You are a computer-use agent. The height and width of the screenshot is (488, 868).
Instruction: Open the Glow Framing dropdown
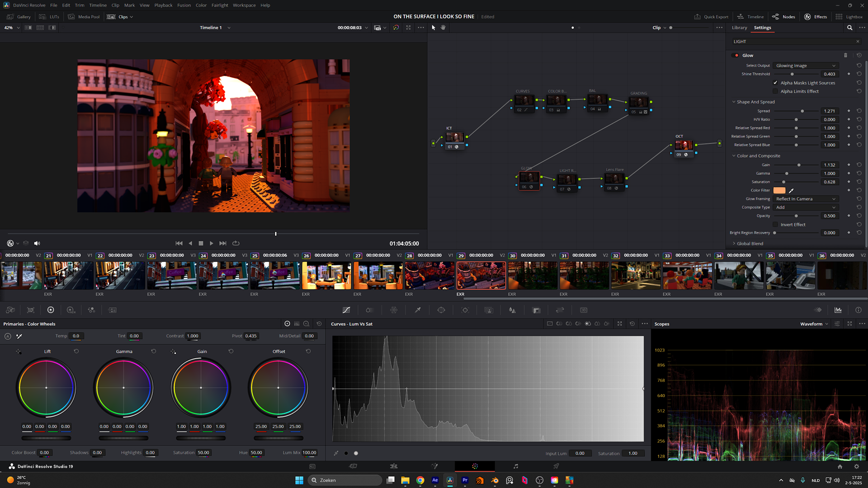[805, 199]
